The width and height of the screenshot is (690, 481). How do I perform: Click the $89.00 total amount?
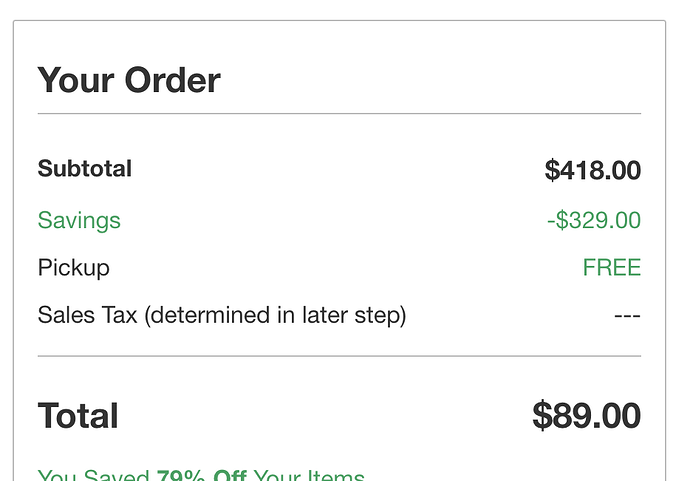click(586, 415)
